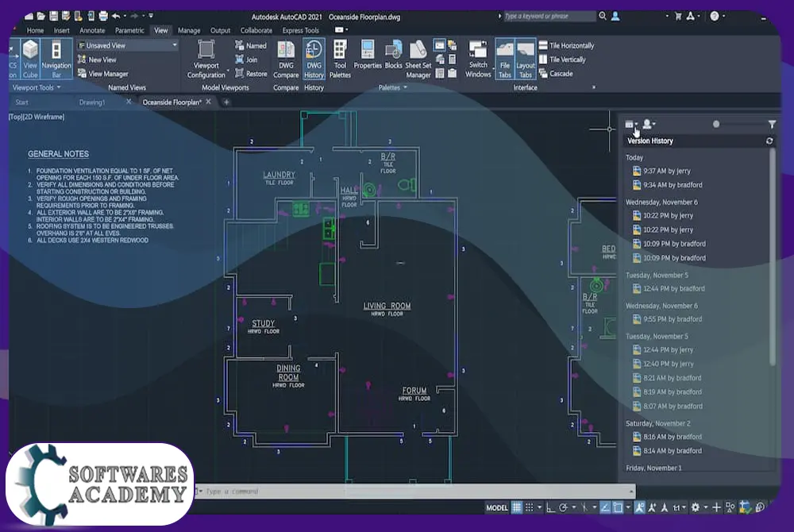Click the Open folder icon in quick access toolbar

41,16
